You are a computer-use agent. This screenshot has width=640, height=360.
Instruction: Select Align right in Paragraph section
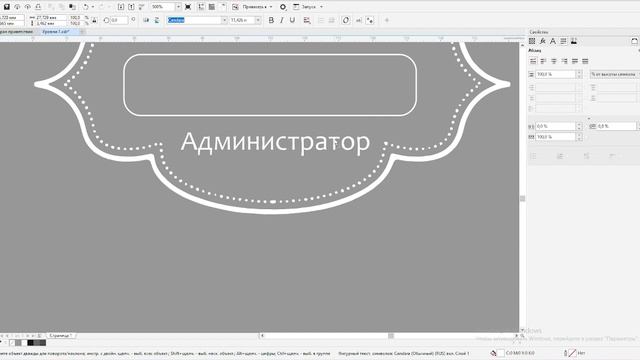click(x=564, y=61)
